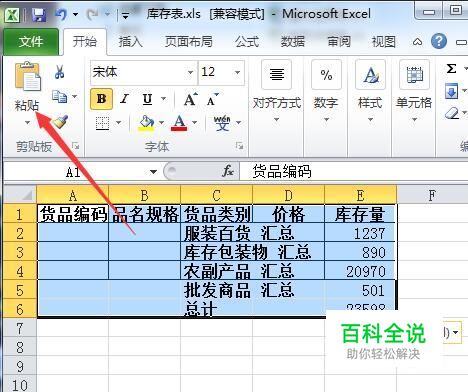Click the Redo arrow icon
The height and width of the screenshot is (392, 468).
coord(92,14)
